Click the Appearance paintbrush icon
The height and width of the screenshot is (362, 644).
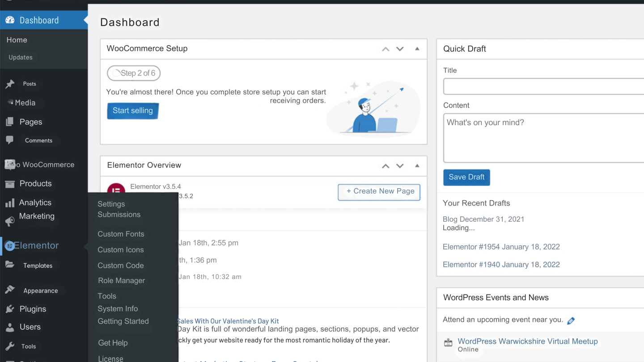pyautogui.click(x=9, y=290)
